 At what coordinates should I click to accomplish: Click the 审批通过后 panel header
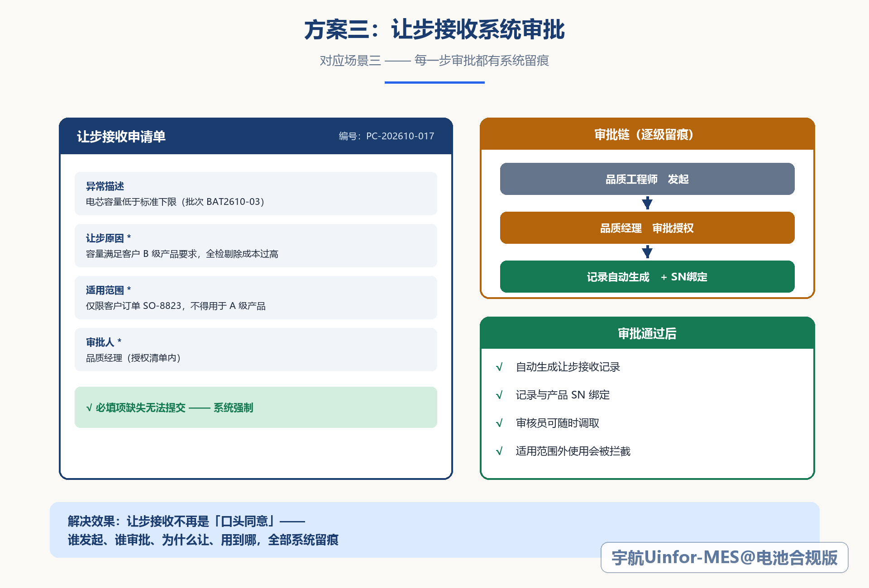pyautogui.click(x=647, y=333)
